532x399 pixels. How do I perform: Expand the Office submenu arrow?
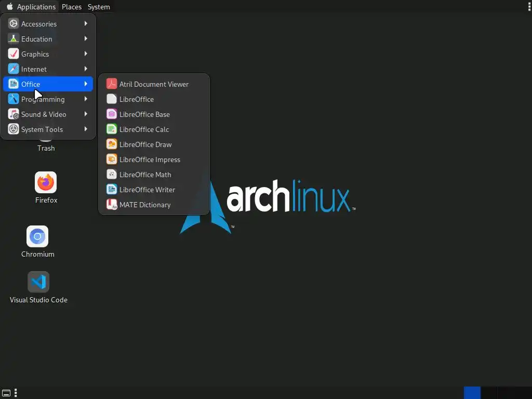pos(86,84)
